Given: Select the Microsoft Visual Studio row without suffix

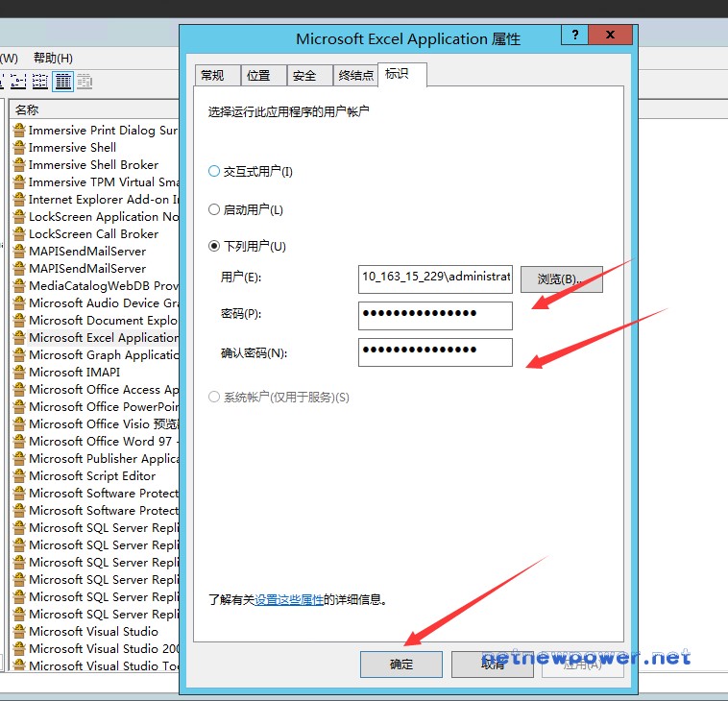Looking at the screenshot, I should tap(95, 631).
